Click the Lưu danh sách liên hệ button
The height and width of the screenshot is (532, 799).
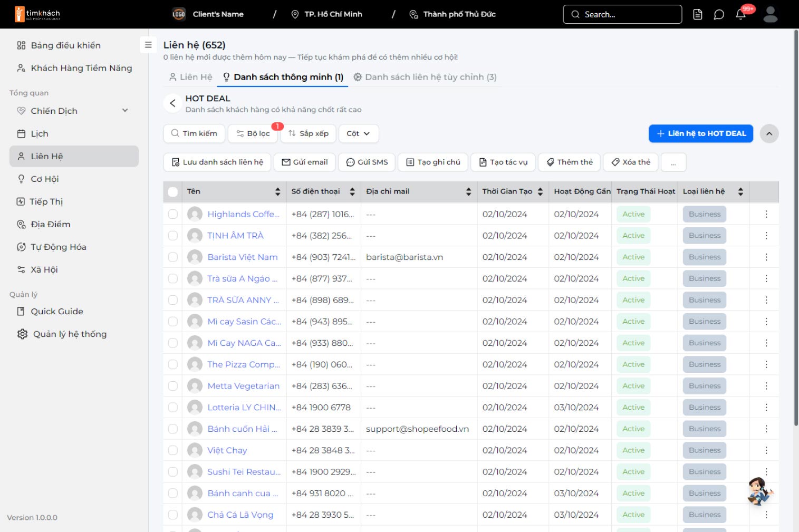click(x=217, y=162)
